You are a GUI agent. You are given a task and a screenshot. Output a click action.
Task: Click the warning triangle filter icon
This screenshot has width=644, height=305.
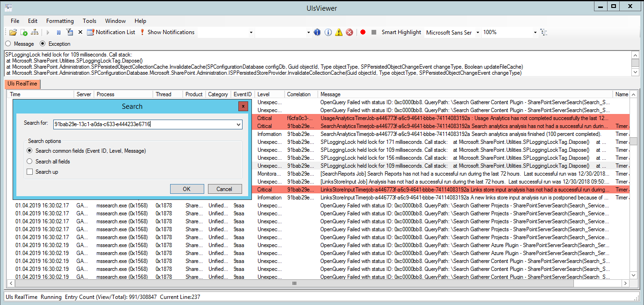coord(338,32)
